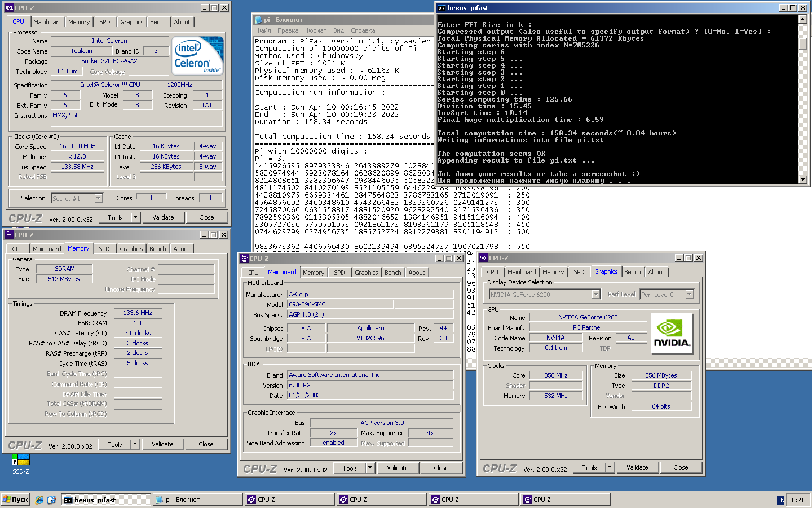Screen dimensions: 812x508
Task: Click the Intel Celeron inside logo
Action: point(197,55)
